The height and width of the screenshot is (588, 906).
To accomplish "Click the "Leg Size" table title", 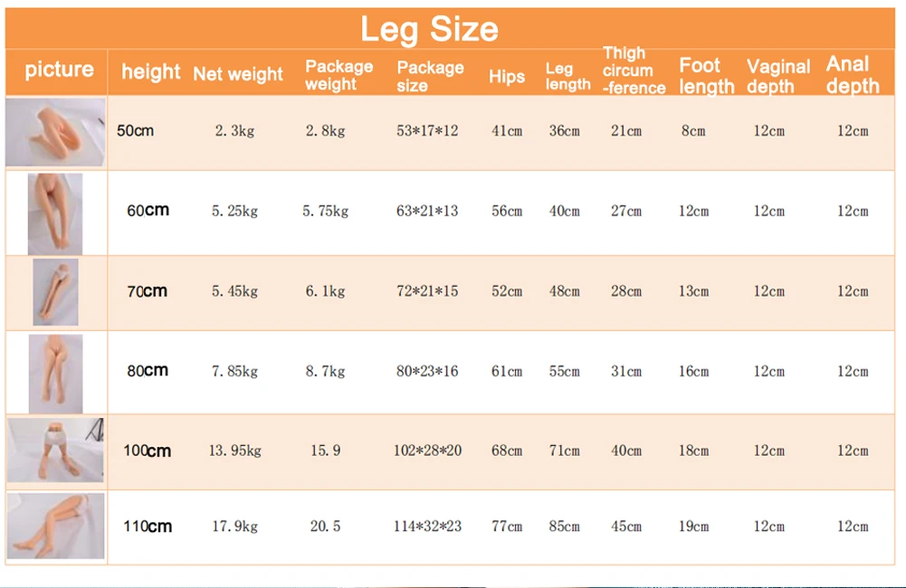I will (429, 29).
